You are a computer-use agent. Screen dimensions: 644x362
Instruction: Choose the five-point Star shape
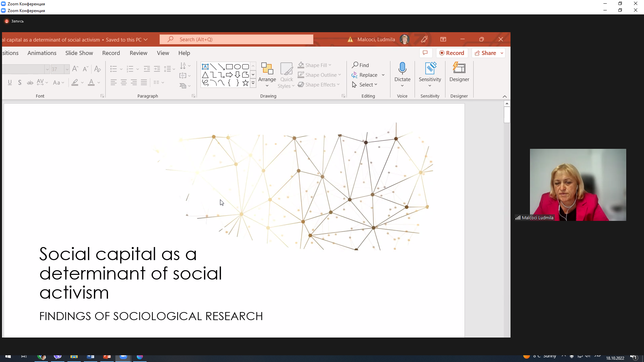click(x=246, y=83)
